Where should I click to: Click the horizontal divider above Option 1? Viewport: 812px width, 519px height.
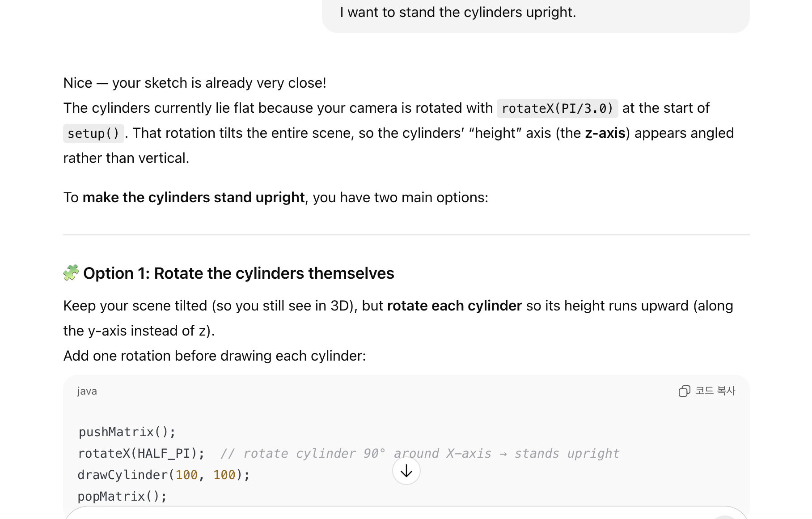click(x=406, y=235)
